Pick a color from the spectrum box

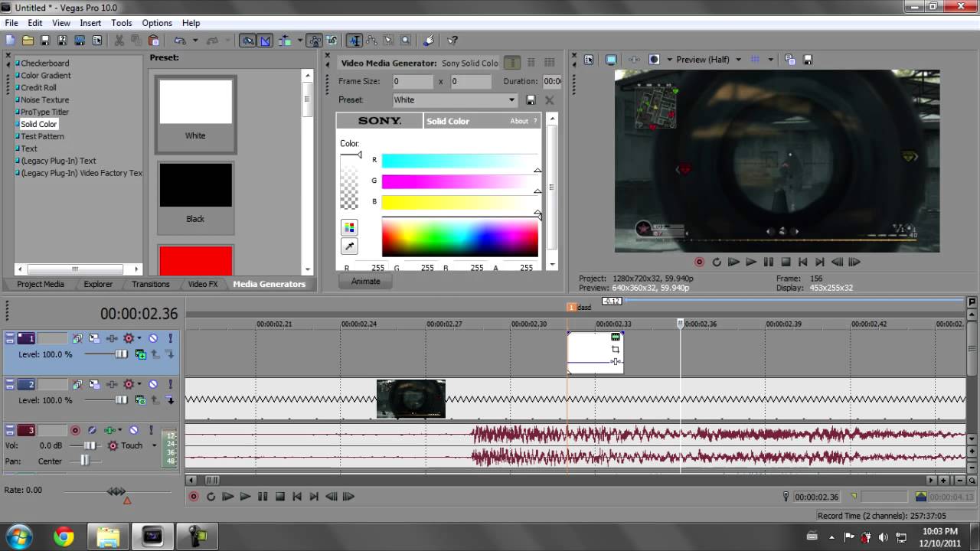click(459, 238)
